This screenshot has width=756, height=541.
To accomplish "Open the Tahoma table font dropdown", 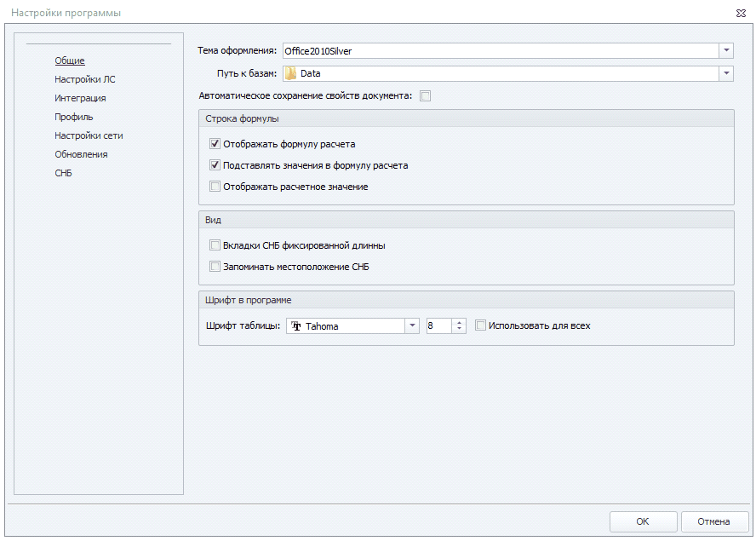I will (x=412, y=325).
